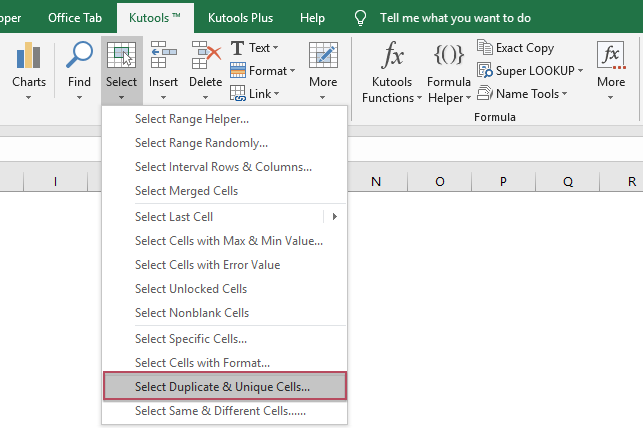Click the lightbulb Tell me icon
This screenshot has width=643, height=428.
coord(361,18)
